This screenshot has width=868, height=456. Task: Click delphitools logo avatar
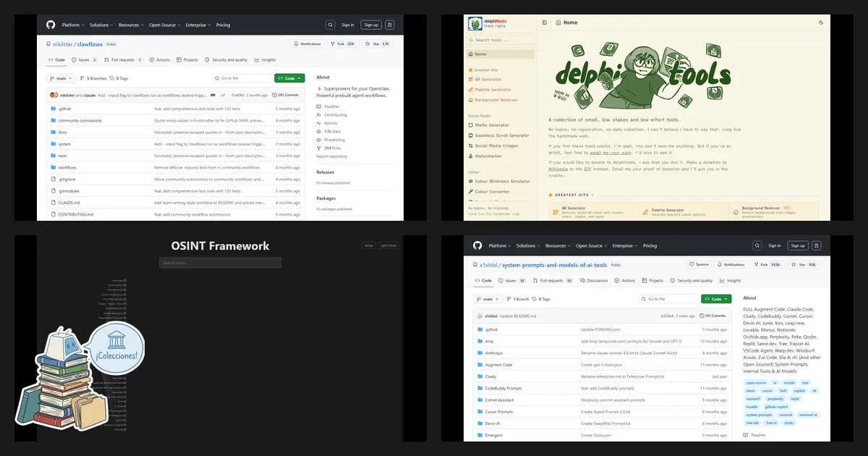pyautogui.click(x=475, y=23)
